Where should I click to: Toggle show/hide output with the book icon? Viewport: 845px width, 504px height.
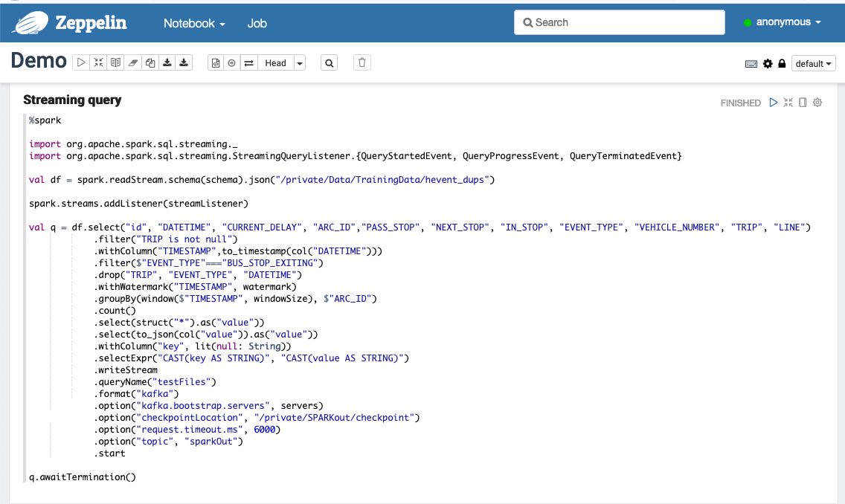click(x=115, y=62)
